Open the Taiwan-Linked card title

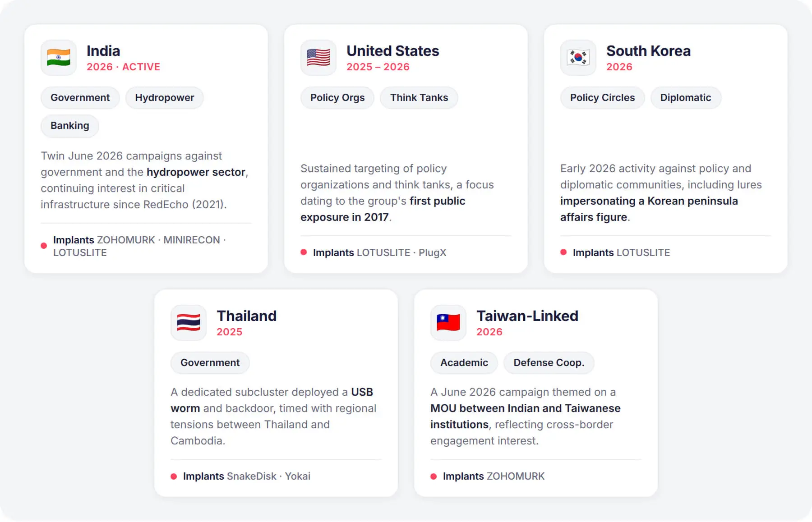tap(527, 316)
